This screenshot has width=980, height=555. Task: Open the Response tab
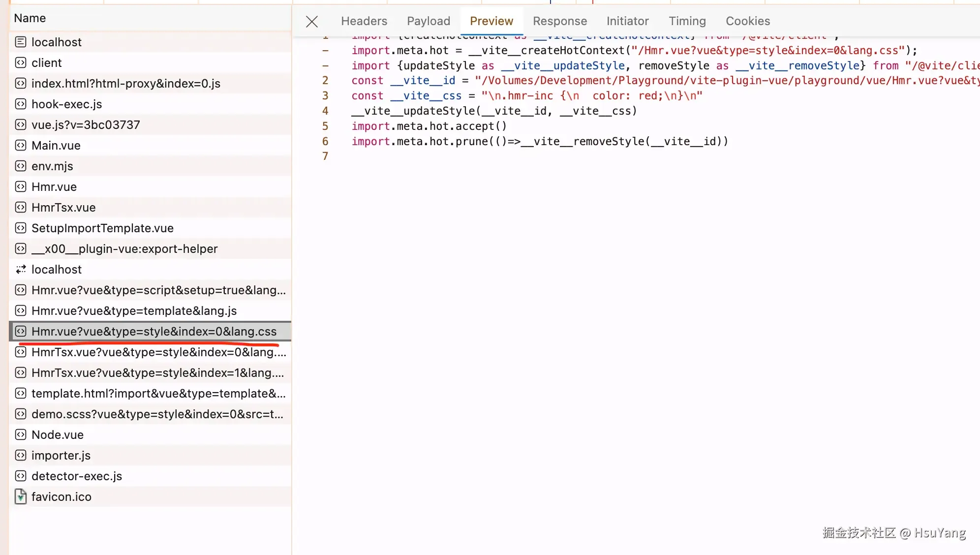(x=560, y=21)
